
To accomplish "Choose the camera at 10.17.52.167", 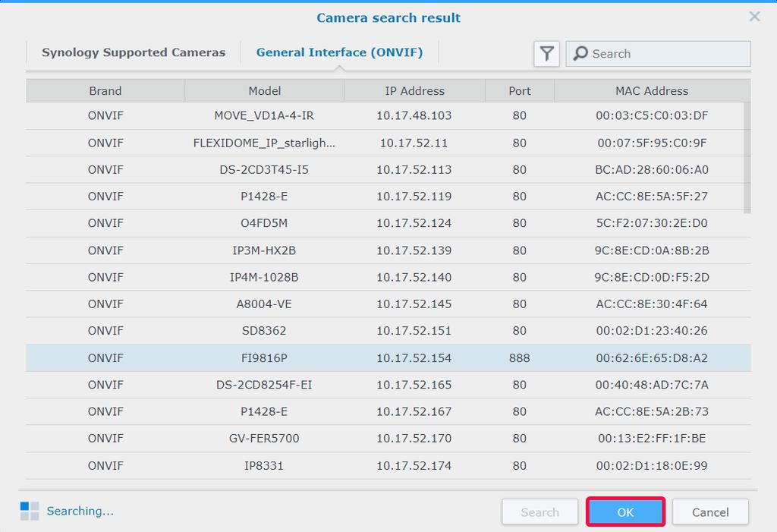I will click(x=388, y=412).
